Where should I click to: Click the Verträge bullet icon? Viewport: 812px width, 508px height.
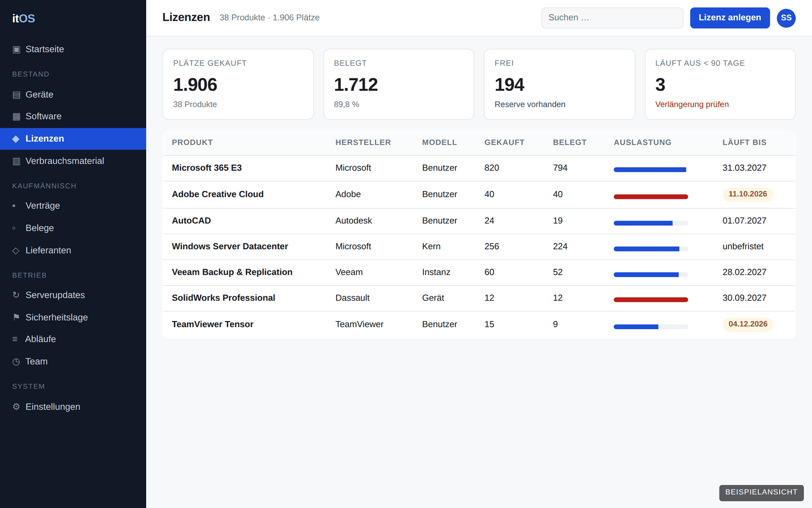tap(14, 206)
